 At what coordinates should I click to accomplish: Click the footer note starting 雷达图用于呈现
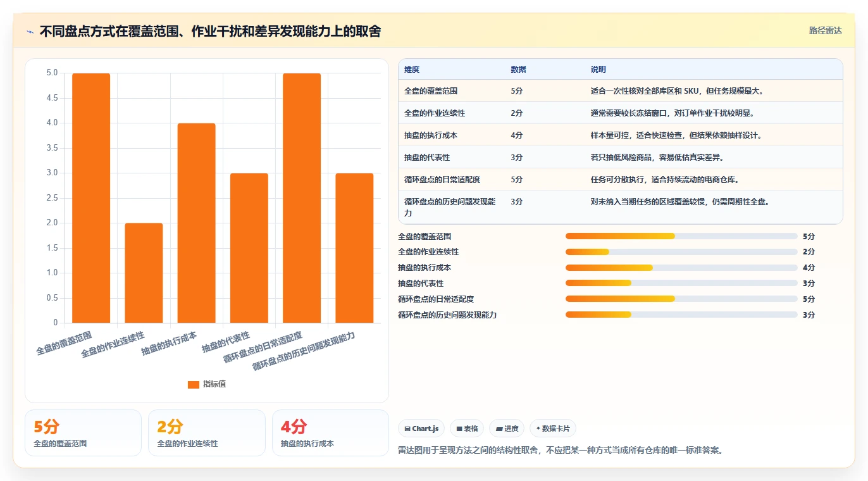coord(561,451)
